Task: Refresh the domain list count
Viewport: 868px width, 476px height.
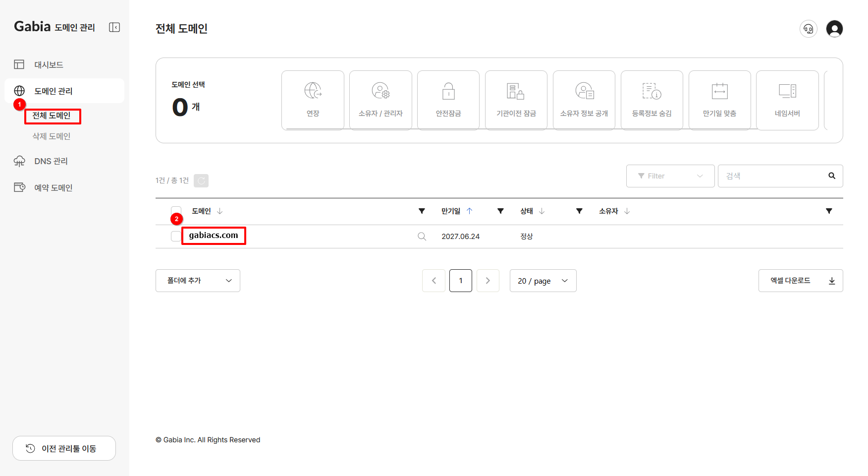Action: 201,180
